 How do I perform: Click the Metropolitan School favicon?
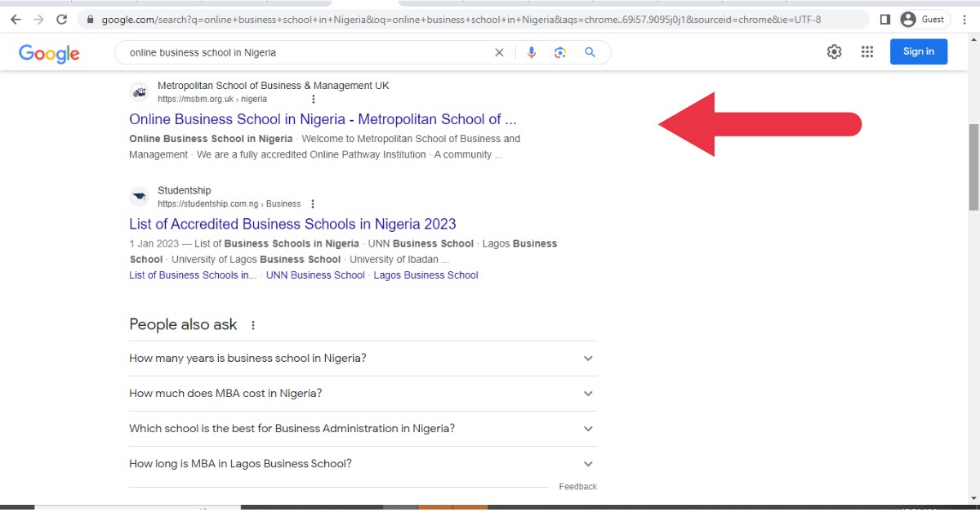pyautogui.click(x=140, y=91)
